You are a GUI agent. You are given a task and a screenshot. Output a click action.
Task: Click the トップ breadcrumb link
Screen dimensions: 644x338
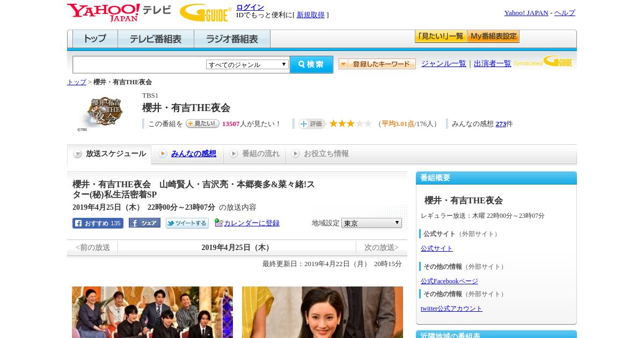[x=77, y=82]
